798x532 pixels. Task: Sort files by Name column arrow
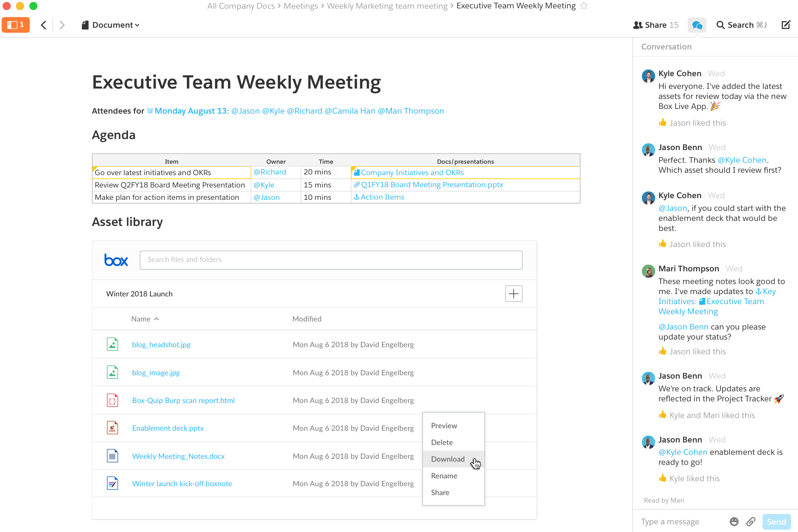156,319
